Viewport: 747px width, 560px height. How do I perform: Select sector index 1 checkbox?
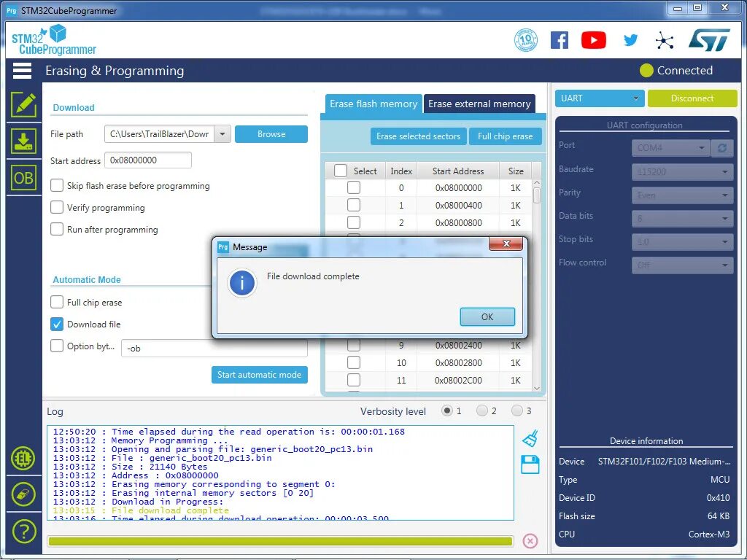click(x=354, y=205)
